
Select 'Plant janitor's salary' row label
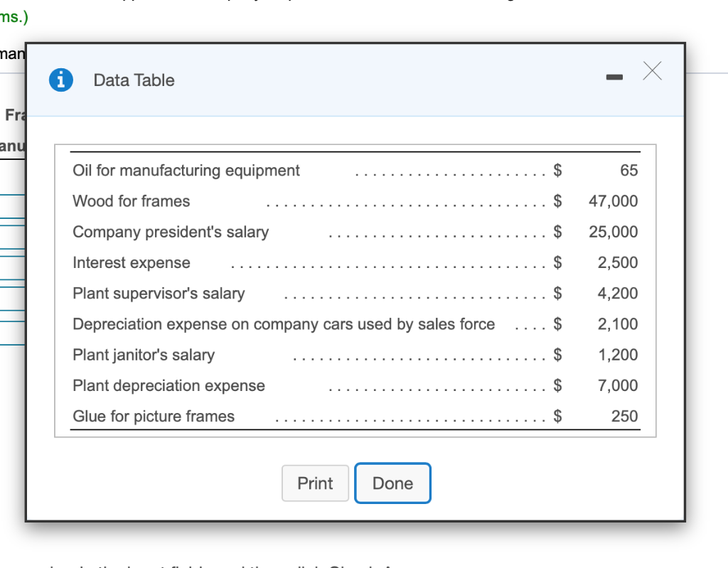pyautogui.click(x=144, y=355)
